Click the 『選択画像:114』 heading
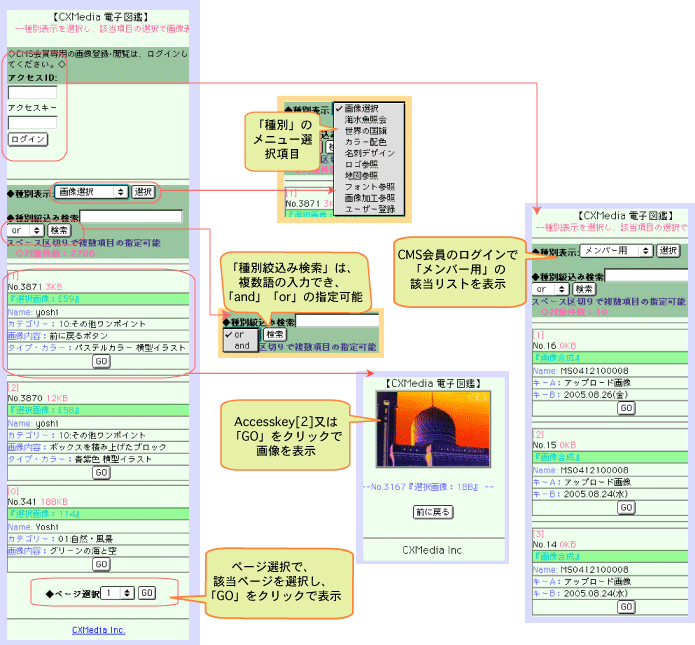The height and width of the screenshot is (645, 695). (x=44, y=514)
